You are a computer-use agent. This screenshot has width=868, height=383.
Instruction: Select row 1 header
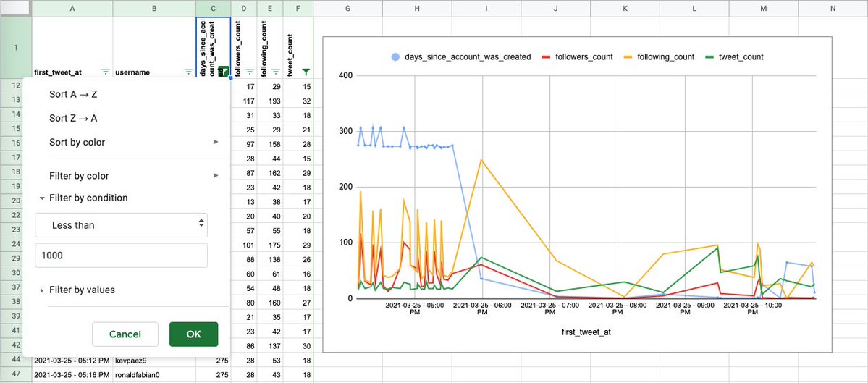15,49
